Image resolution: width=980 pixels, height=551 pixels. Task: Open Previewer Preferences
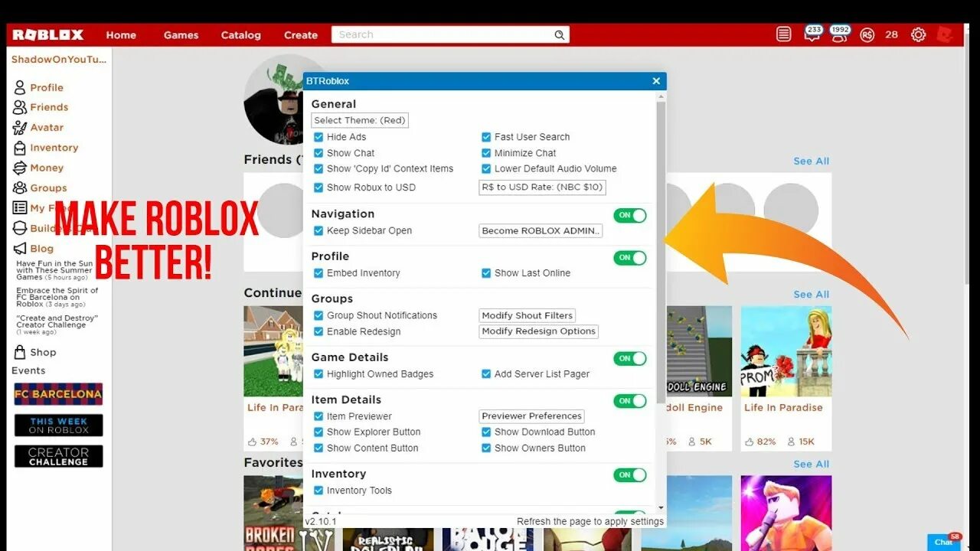pyautogui.click(x=532, y=416)
